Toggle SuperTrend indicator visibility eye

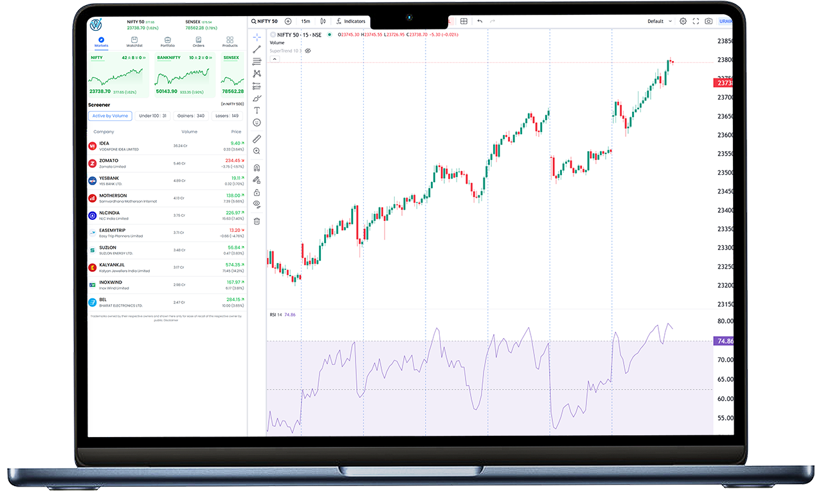point(308,50)
